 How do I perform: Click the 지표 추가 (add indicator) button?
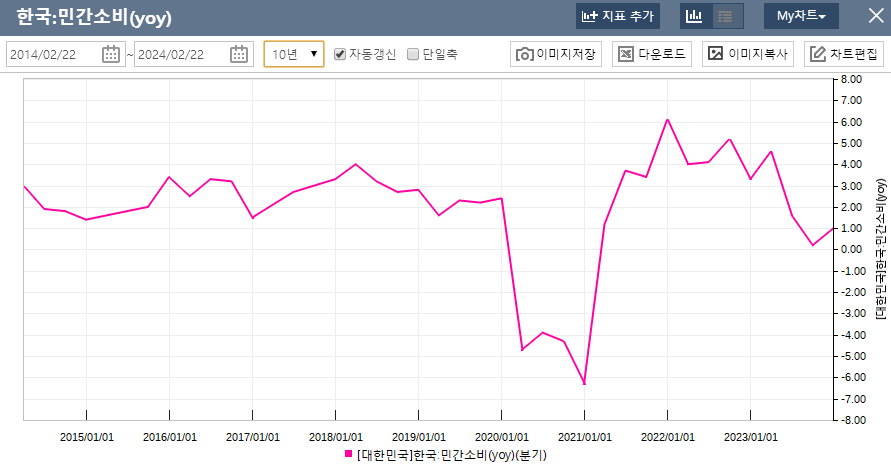tap(618, 16)
